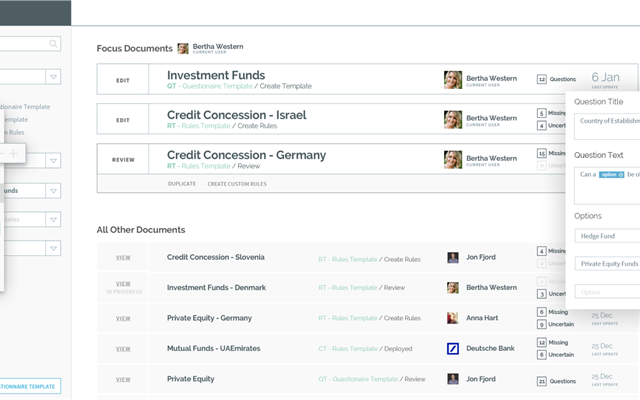Click the Deutsche Bank owner name
The image size is (640, 400).
pyautogui.click(x=490, y=349)
